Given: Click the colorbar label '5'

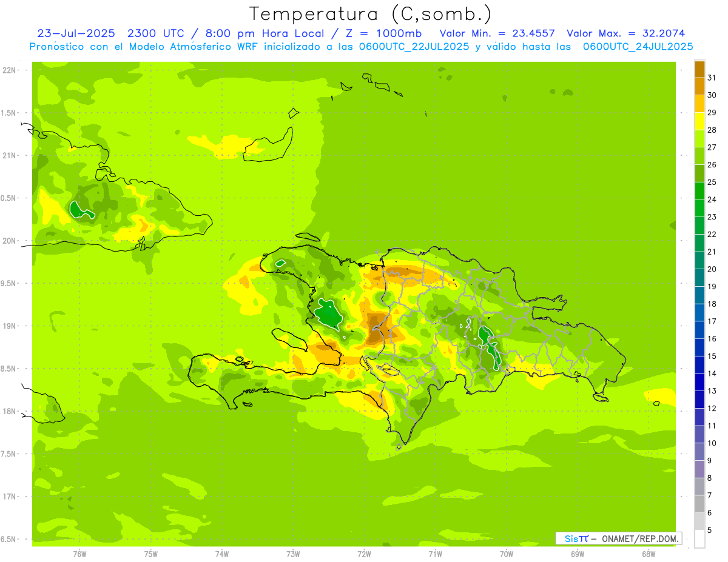Looking at the screenshot, I should coord(710,530).
